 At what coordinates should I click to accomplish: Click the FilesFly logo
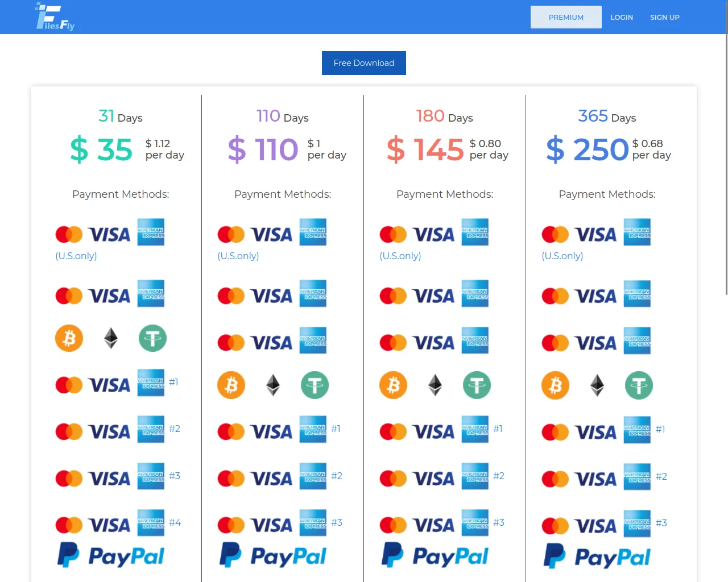(x=55, y=17)
